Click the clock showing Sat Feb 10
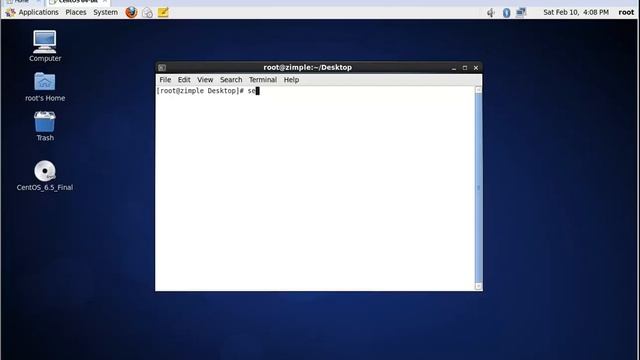The height and width of the screenshot is (360, 640). coord(576,12)
